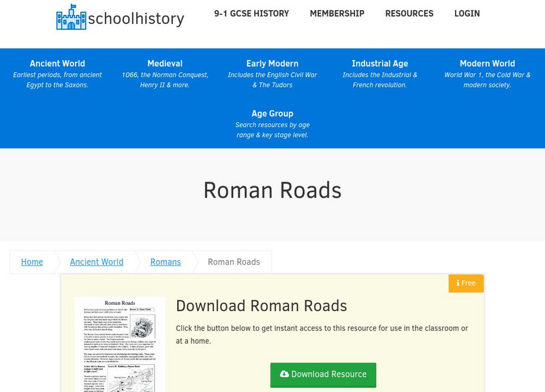Click the MEMBERSHIP navigation item
The image size is (545, 392).
pos(337,13)
